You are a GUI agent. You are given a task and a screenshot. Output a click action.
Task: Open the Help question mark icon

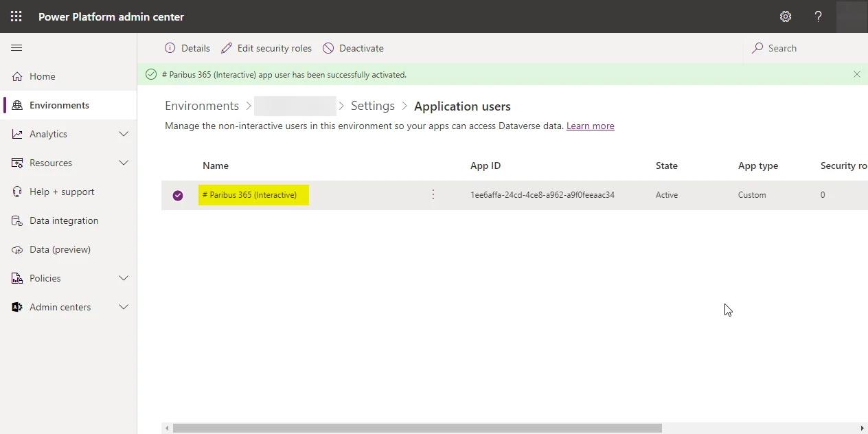(818, 16)
